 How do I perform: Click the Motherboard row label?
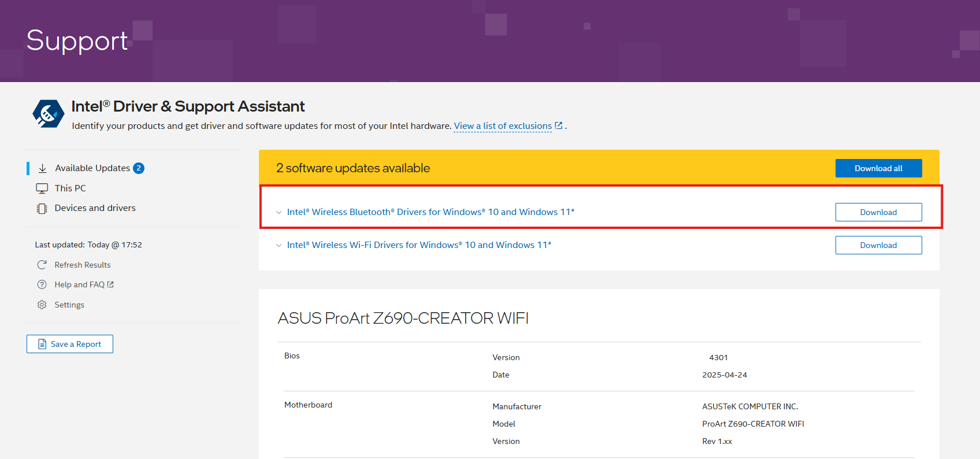pos(308,405)
